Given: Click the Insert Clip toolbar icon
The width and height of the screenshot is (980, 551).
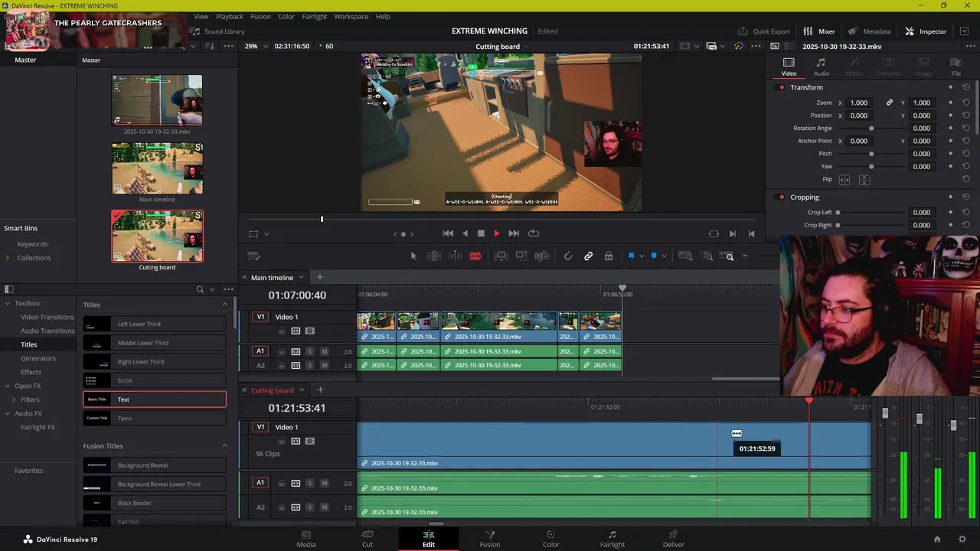Looking at the screenshot, I should click(501, 256).
